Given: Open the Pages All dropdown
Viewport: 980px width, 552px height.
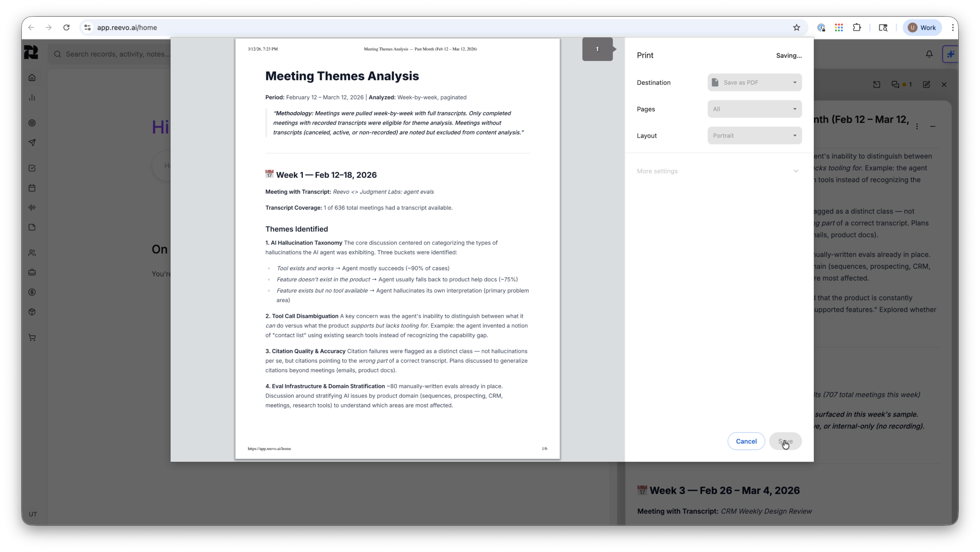Looking at the screenshot, I should click(x=754, y=109).
